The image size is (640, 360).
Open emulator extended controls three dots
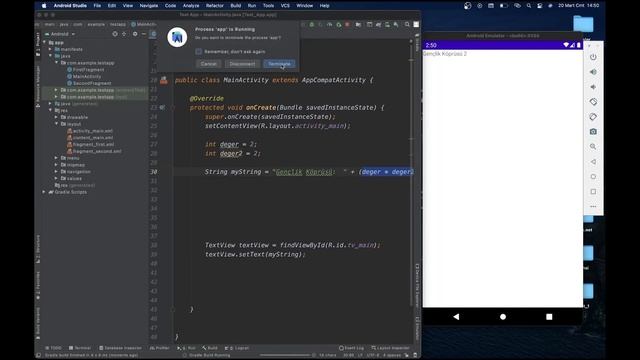tap(593, 207)
